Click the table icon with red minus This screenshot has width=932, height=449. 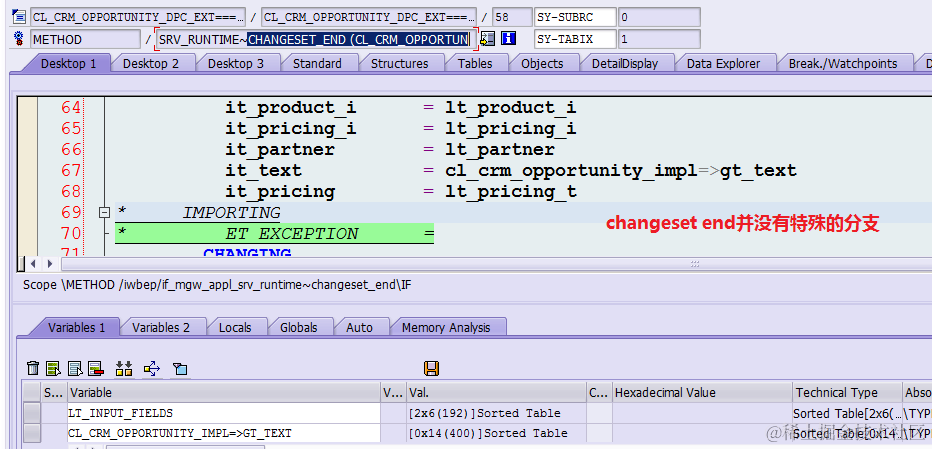[96, 369]
